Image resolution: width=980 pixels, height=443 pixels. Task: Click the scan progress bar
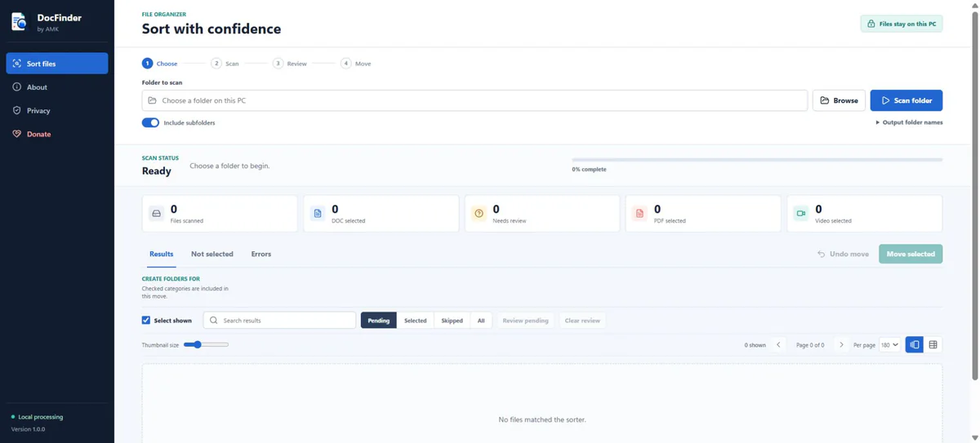tap(757, 160)
